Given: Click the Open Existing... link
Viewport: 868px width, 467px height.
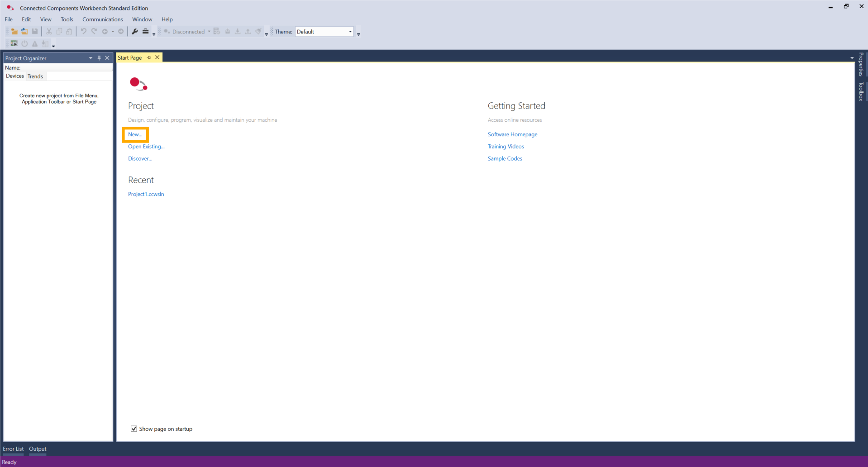Looking at the screenshot, I should tap(146, 147).
